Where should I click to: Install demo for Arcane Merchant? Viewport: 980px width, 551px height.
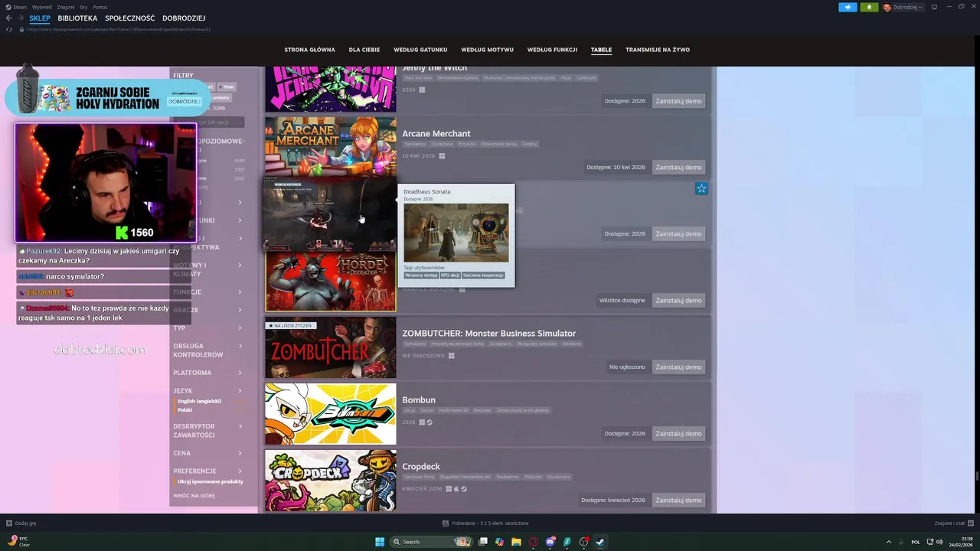678,168
